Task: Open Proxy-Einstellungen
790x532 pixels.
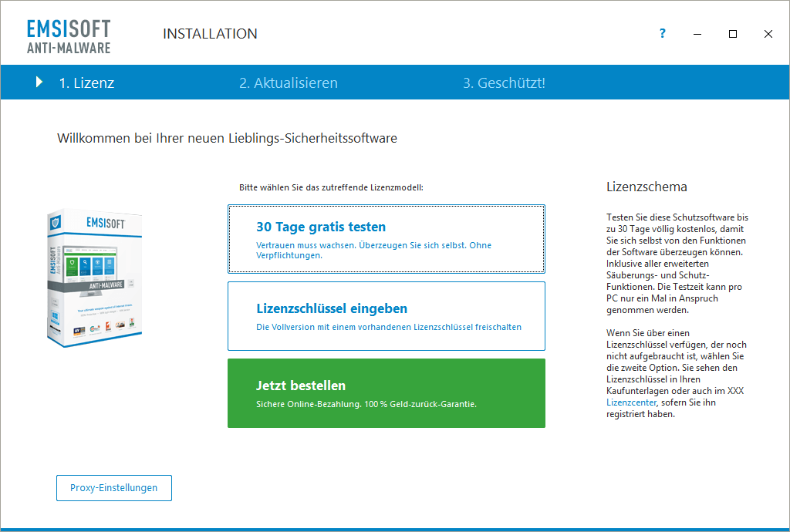Action: 114,488
